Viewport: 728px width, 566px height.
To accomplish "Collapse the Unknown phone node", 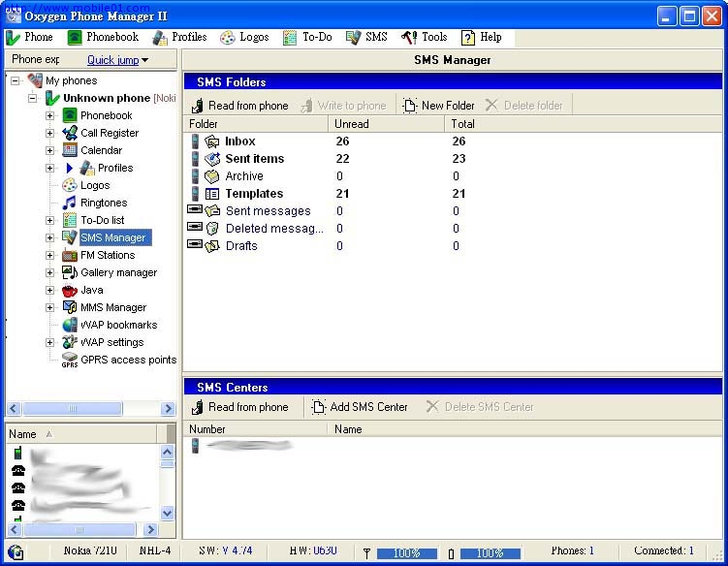I will (33, 98).
